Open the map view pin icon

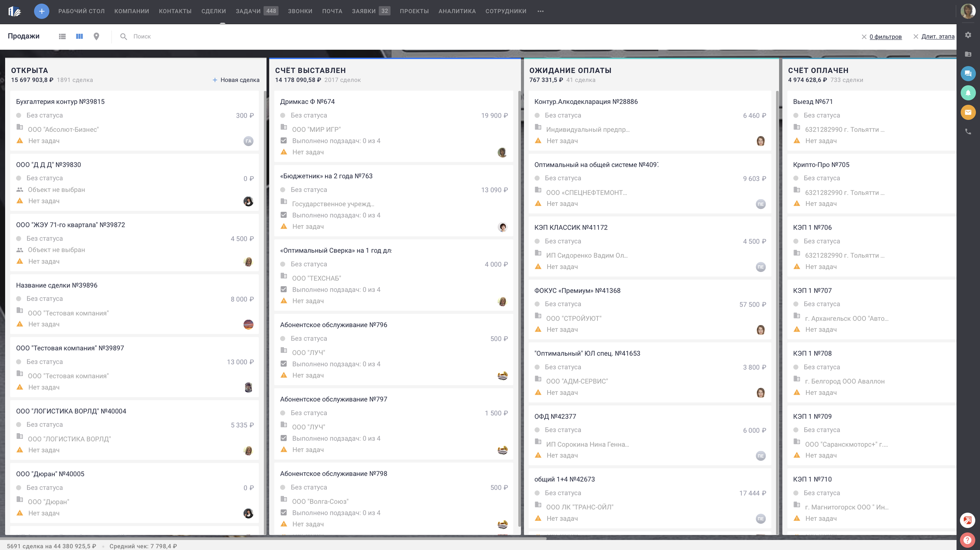point(96,36)
